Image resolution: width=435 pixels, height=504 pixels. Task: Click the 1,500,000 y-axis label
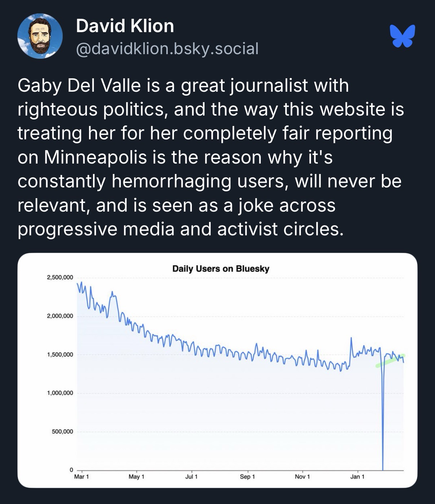(60, 355)
